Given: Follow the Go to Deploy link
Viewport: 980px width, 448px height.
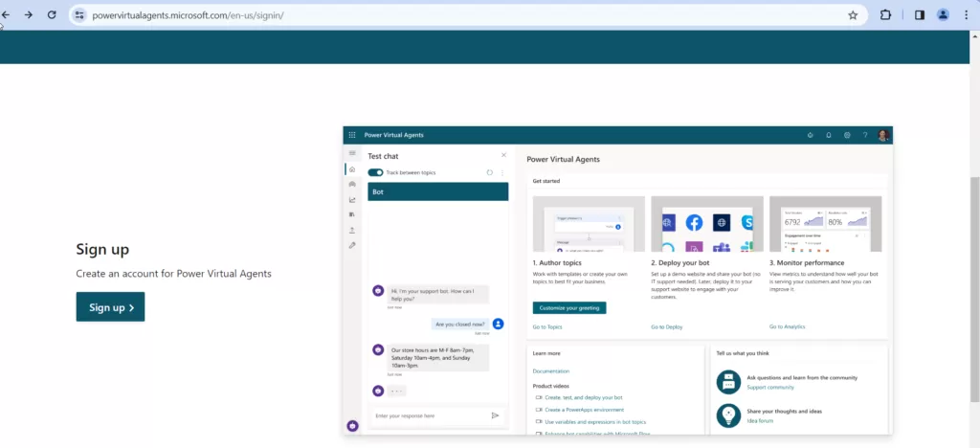Looking at the screenshot, I should [666, 326].
